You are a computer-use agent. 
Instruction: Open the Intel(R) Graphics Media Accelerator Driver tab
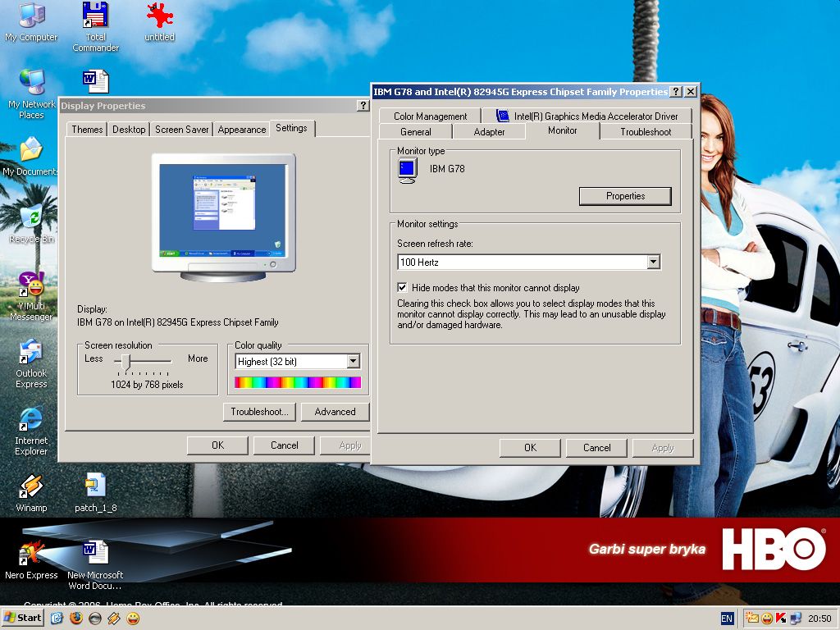click(x=587, y=116)
